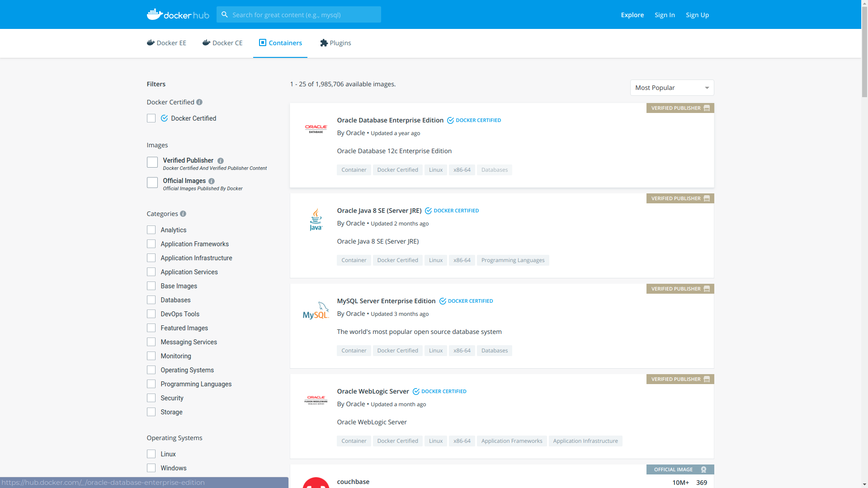The width and height of the screenshot is (868, 488).
Task: Open the MySQL logo thumbnail
Action: click(316, 310)
